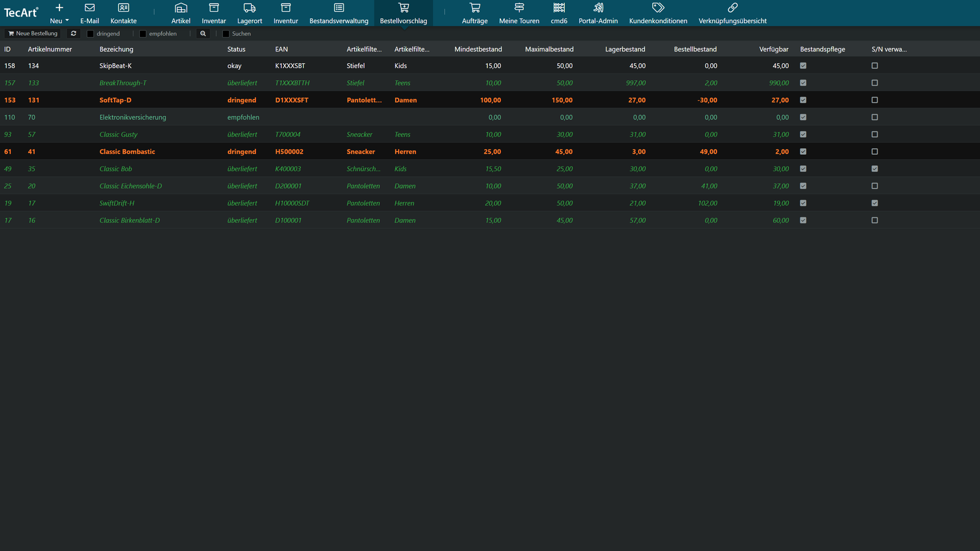The image size is (980, 551).
Task: Toggle S/N checkbox for Classic Bob row
Action: 875,168
